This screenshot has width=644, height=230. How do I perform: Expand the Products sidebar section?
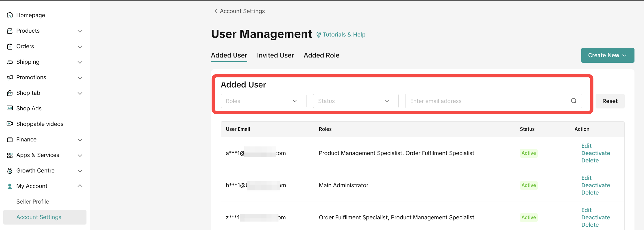coord(80,31)
